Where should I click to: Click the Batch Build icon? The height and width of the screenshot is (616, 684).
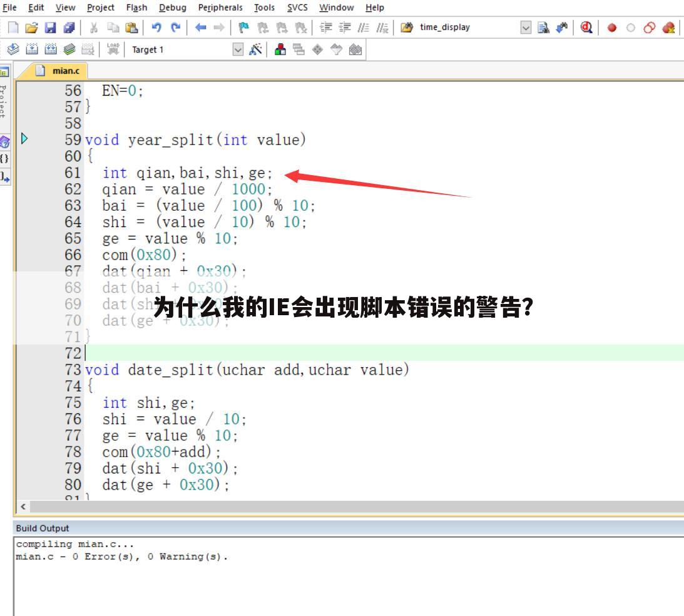[69, 49]
